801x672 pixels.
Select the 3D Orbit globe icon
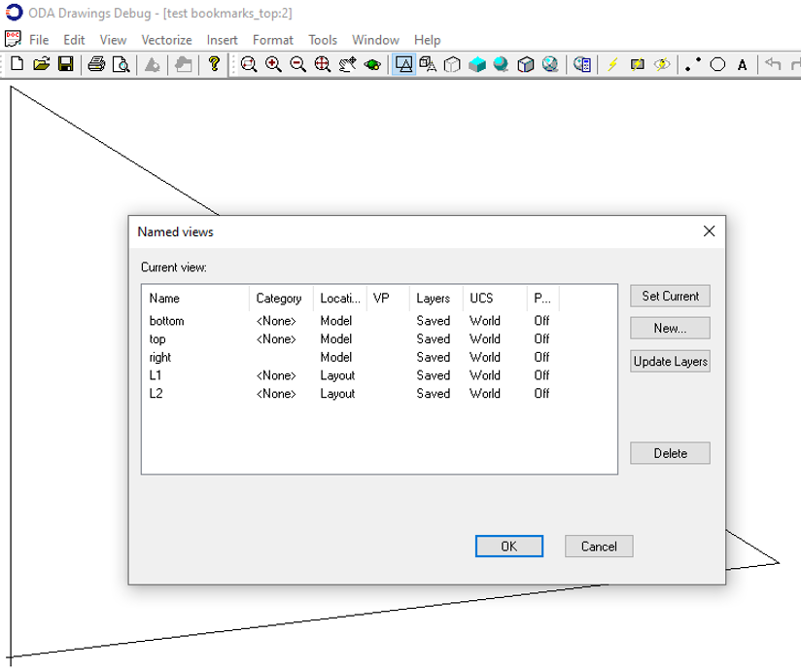[x=372, y=67]
